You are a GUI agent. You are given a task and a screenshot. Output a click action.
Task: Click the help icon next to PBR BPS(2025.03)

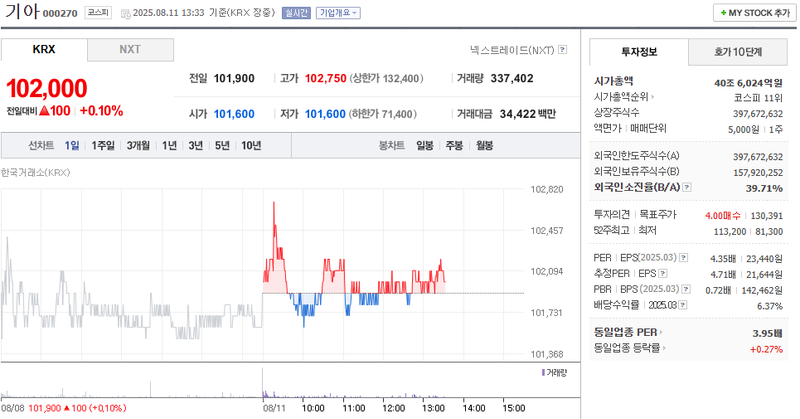(686, 289)
